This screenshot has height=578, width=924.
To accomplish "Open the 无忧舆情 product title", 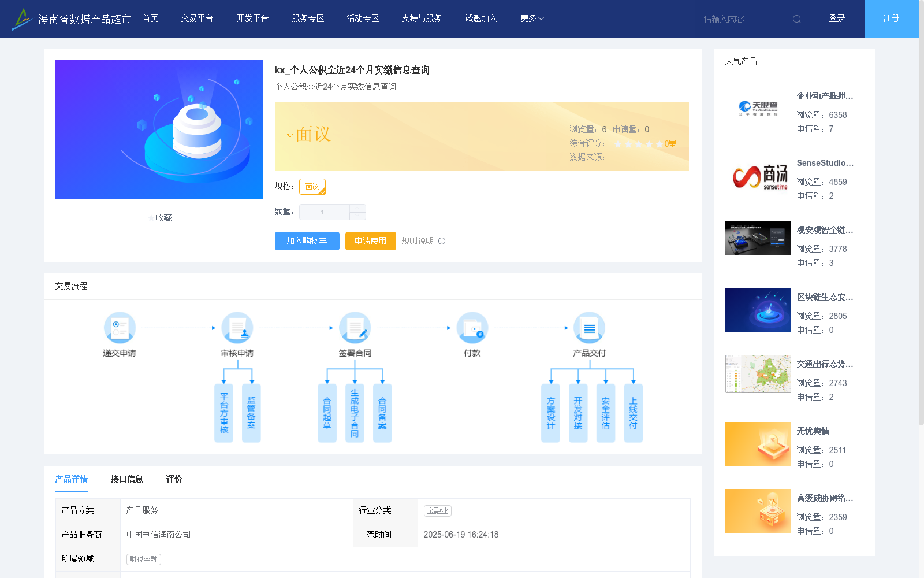I will (x=813, y=431).
